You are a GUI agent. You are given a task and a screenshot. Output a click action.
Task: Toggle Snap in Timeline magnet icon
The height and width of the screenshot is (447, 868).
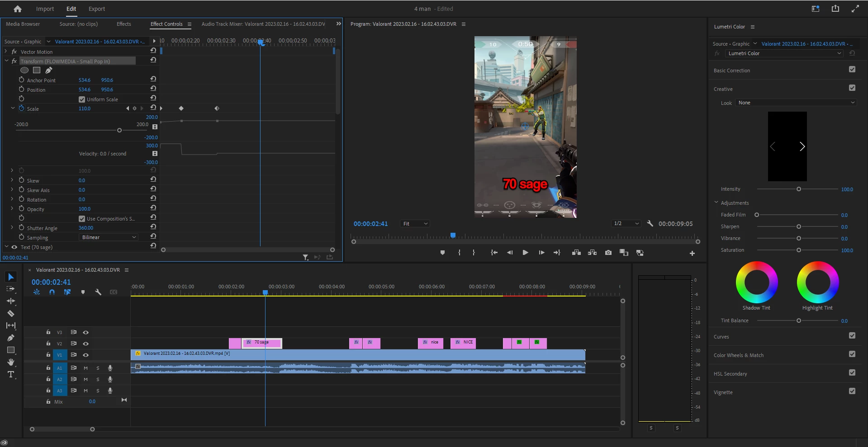click(x=52, y=292)
